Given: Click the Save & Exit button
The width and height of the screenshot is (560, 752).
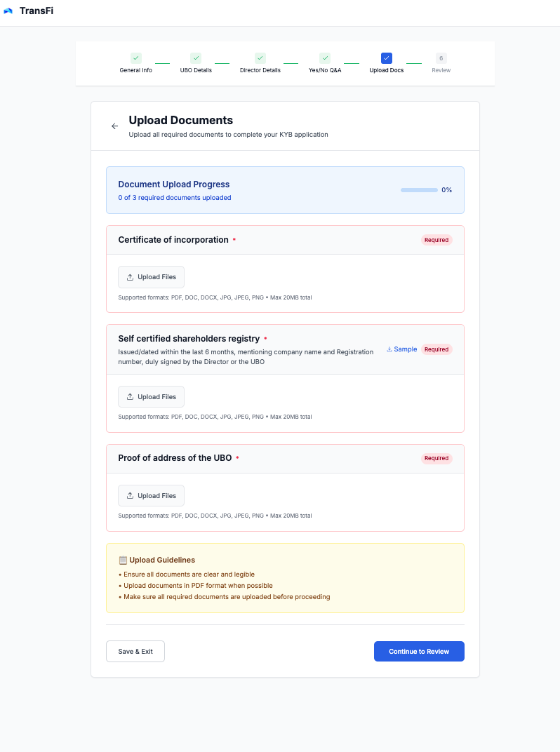Looking at the screenshot, I should (x=135, y=651).
